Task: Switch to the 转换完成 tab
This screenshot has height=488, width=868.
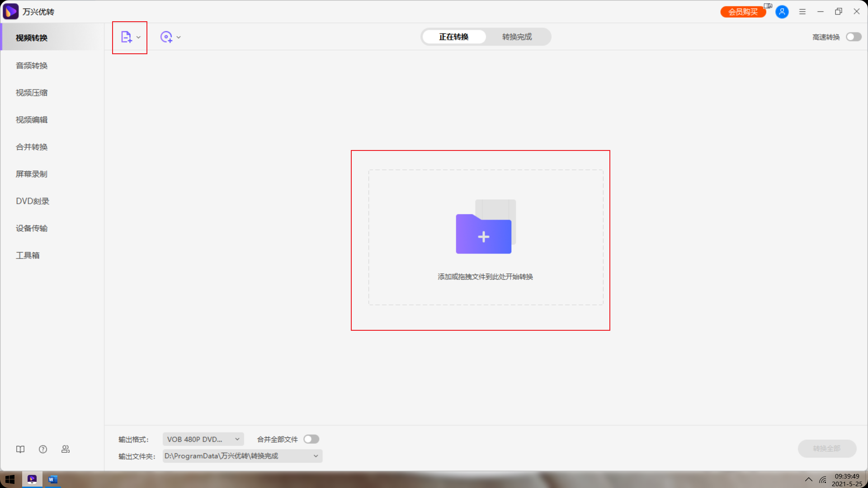Action: pyautogui.click(x=517, y=37)
